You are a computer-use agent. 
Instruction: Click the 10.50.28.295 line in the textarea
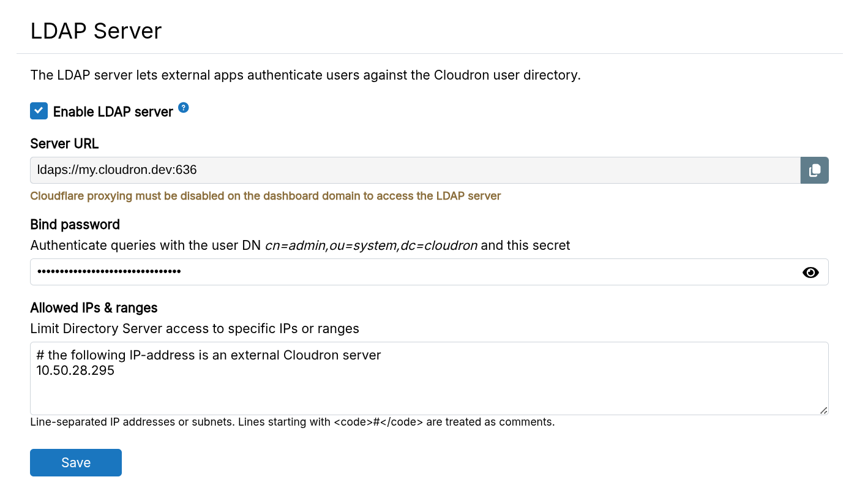tap(75, 371)
